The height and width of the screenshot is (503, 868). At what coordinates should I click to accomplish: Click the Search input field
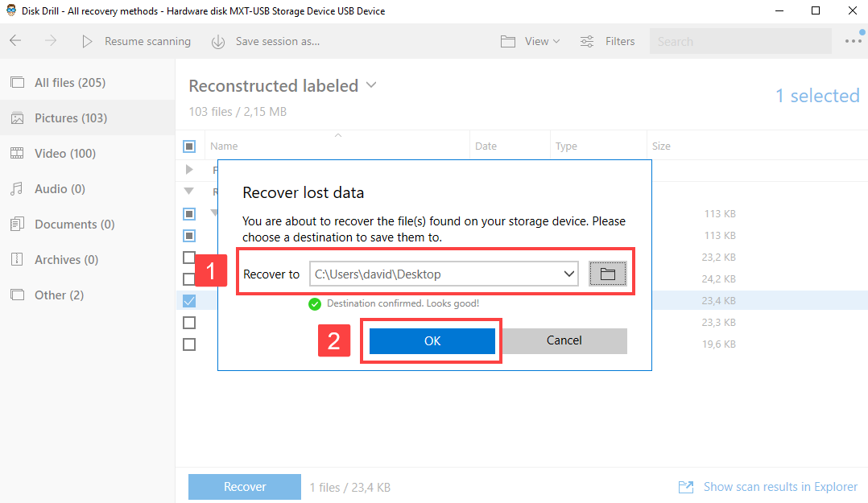click(x=739, y=41)
